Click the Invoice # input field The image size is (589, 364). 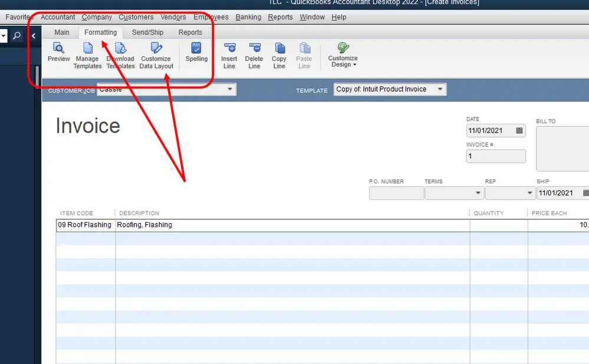[x=496, y=156]
